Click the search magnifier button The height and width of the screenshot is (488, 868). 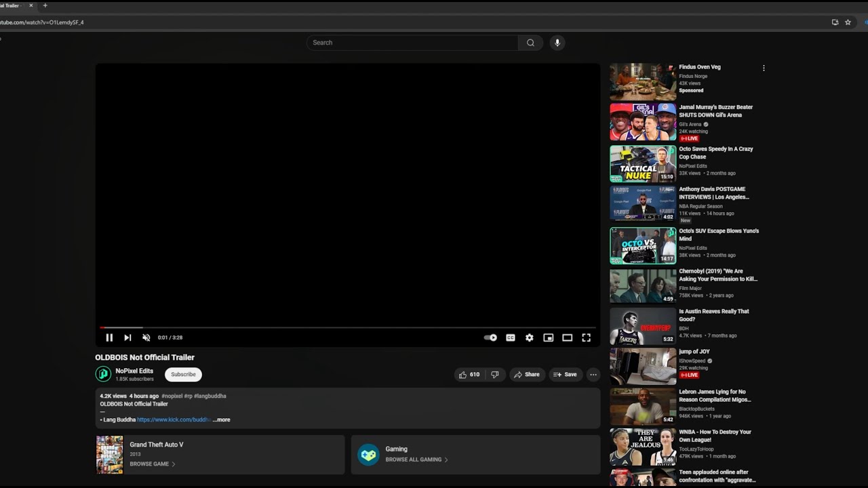(530, 43)
